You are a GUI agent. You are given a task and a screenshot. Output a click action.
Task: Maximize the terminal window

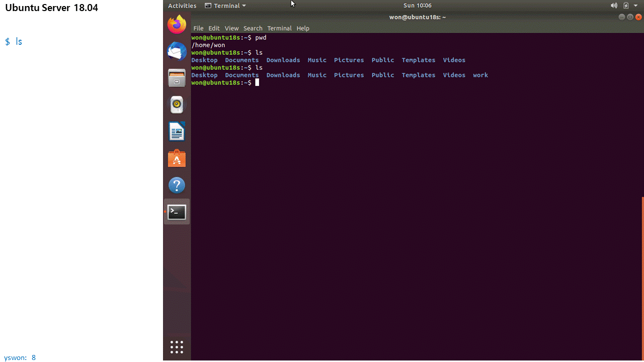pyautogui.click(x=630, y=17)
